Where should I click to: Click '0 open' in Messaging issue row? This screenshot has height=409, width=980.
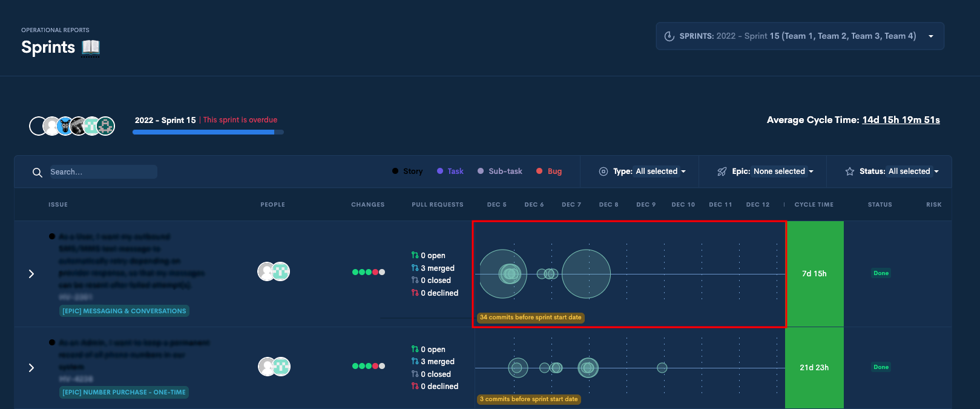click(x=428, y=256)
